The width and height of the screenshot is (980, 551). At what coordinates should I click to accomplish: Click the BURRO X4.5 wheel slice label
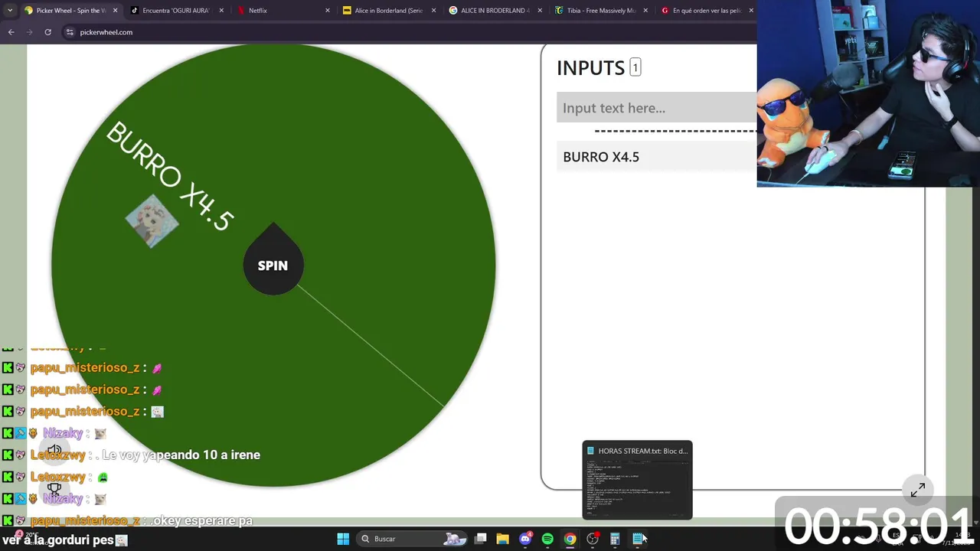[169, 176]
